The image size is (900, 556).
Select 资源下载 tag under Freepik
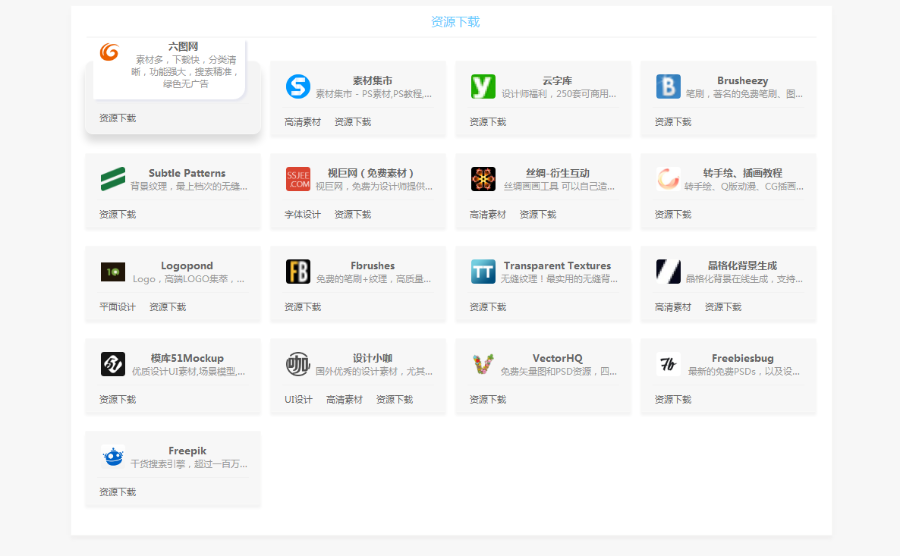point(118,492)
